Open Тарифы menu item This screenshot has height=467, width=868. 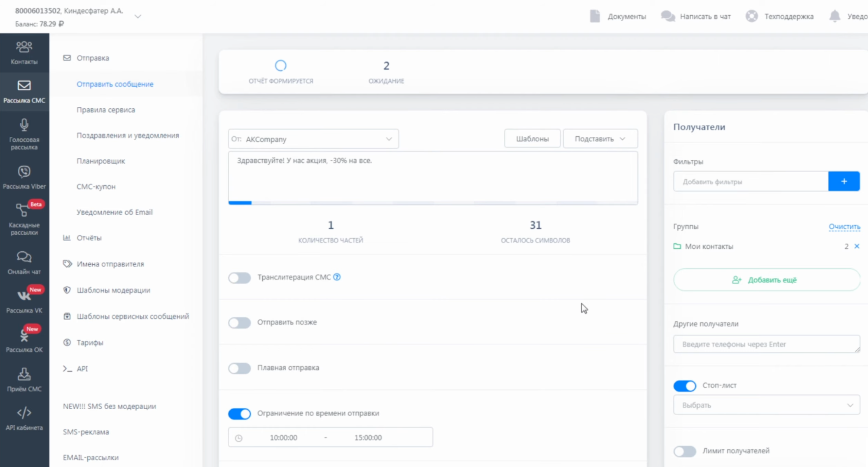90,342
